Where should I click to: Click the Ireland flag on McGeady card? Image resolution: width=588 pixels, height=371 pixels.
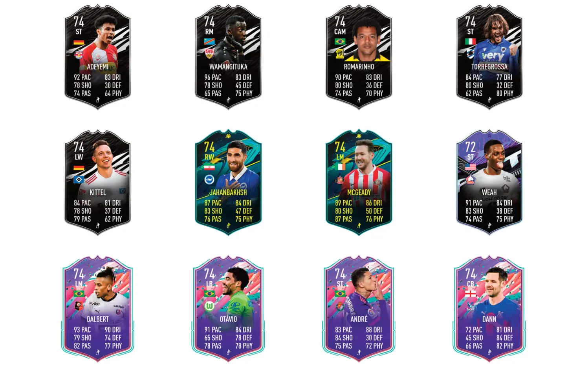(x=340, y=167)
